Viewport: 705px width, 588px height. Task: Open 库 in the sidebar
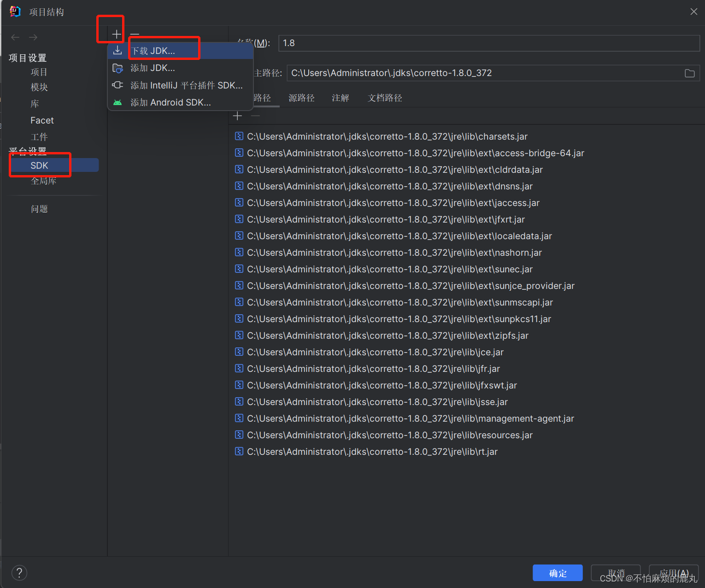pyautogui.click(x=35, y=104)
